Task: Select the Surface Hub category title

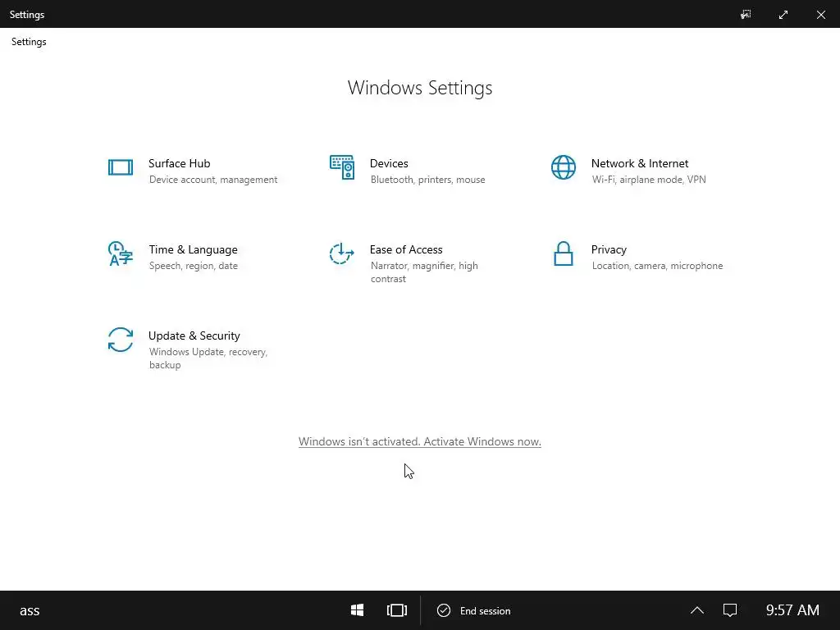Action: (x=180, y=163)
